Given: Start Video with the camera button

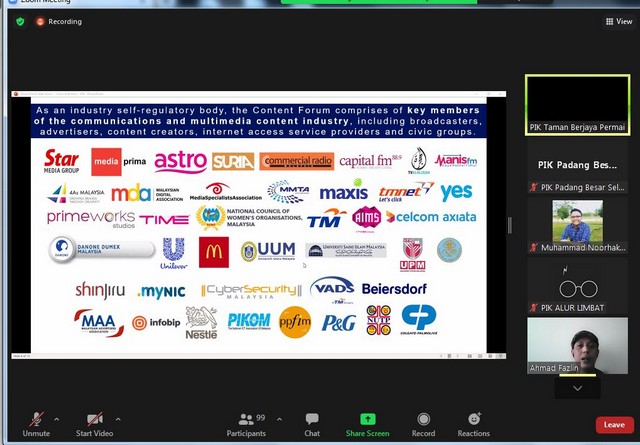Looking at the screenshot, I should coord(95,424).
